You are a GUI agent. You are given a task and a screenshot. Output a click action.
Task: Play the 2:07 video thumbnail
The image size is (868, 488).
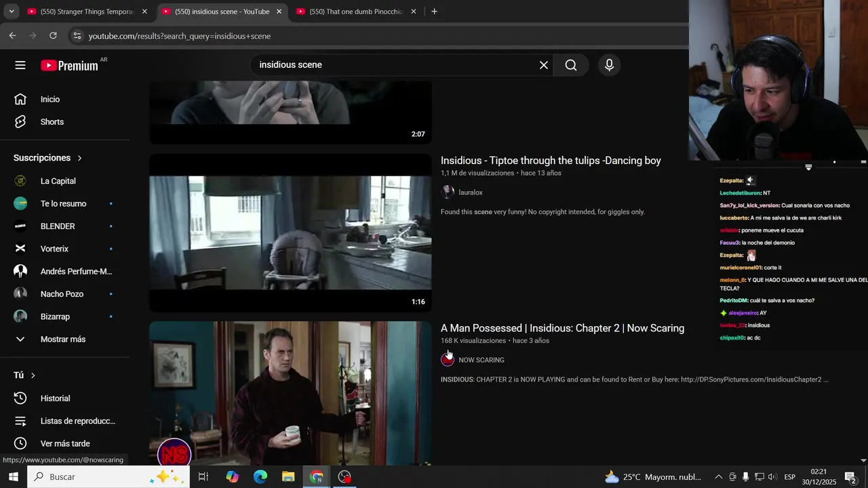pyautogui.click(x=290, y=113)
